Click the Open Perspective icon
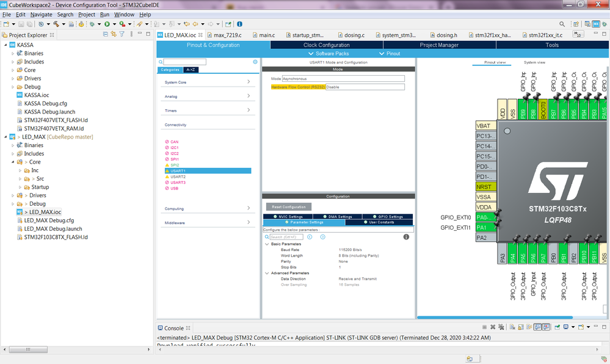The image size is (610, 364). 576,24
